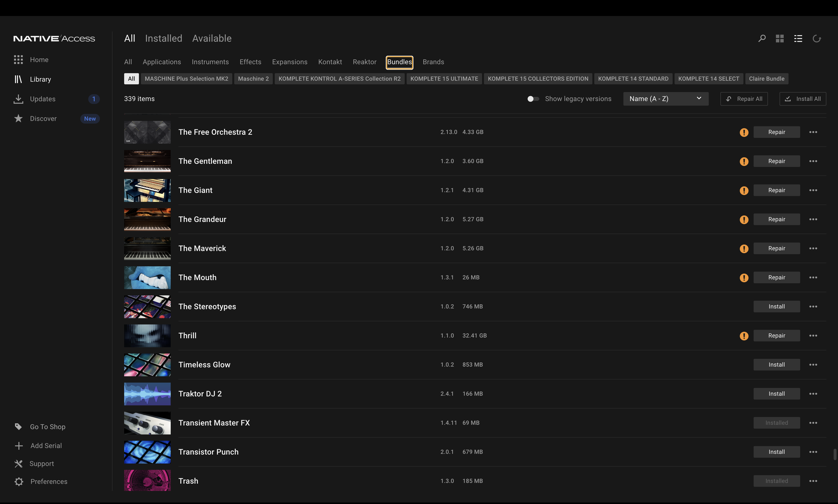This screenshot has height=504, width=838.
Task: Switch to grid view layout
Action: click(780, 38)
